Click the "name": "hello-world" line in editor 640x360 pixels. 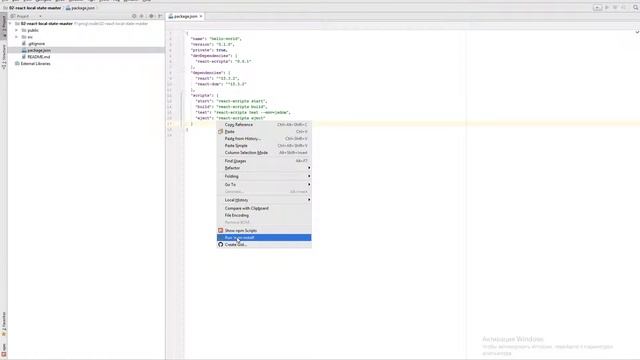(x=216, y=39)
